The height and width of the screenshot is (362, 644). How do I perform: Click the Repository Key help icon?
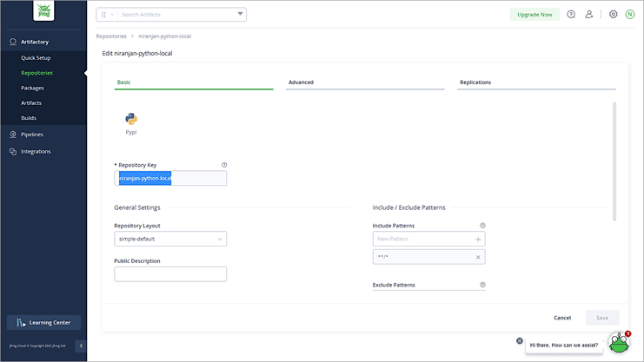[224, 164]
